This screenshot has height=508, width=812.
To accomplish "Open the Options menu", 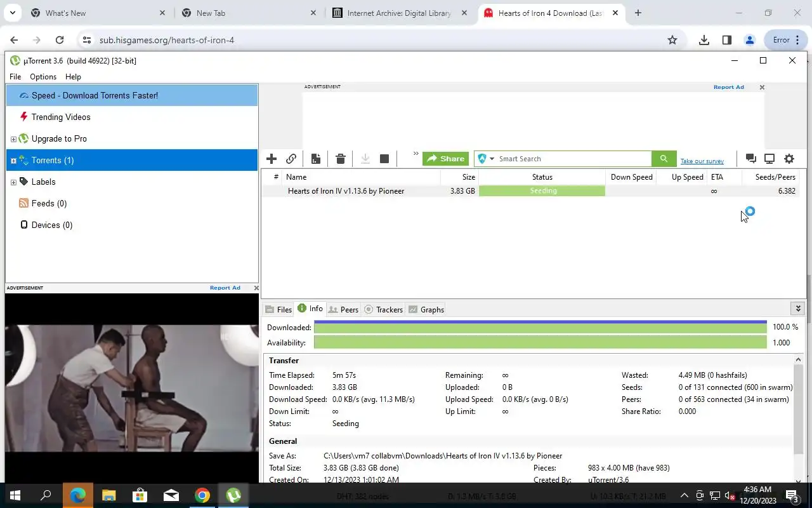I will pos(43,77).
